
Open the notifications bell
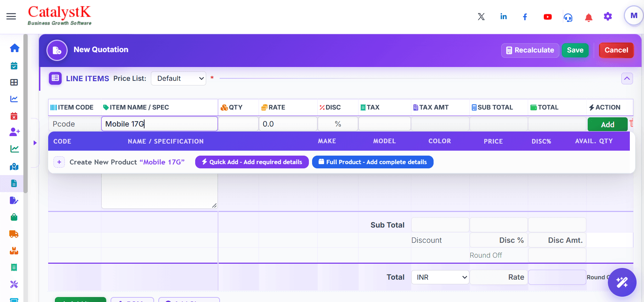point(589,17)
